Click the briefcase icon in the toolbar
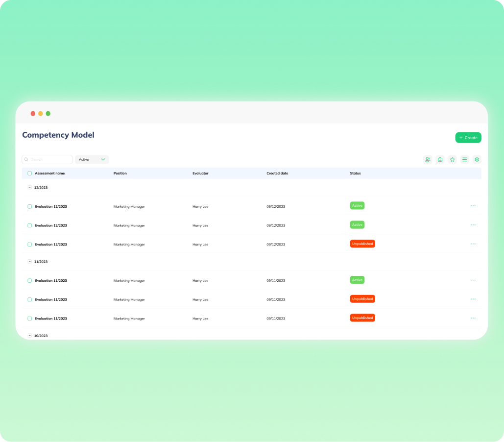 (440, 159)
